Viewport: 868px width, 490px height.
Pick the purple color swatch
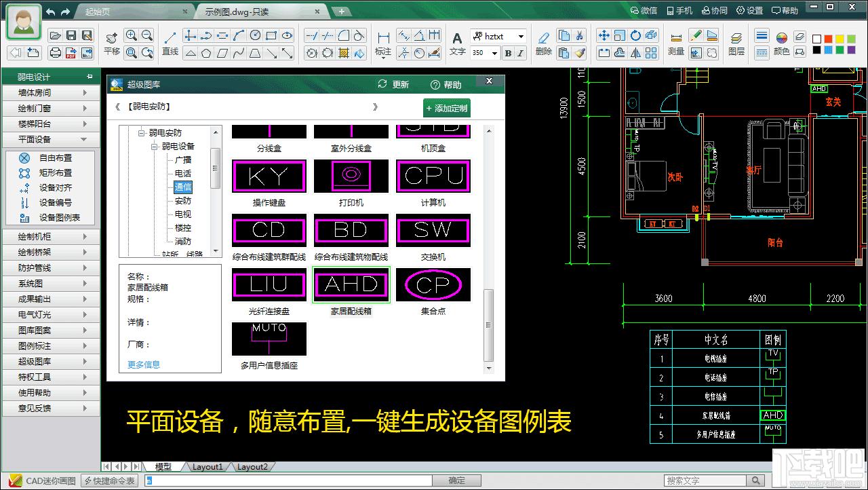coord(852,50)
